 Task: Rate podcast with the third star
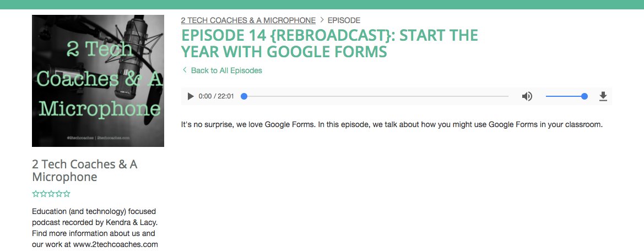(51, 194)
